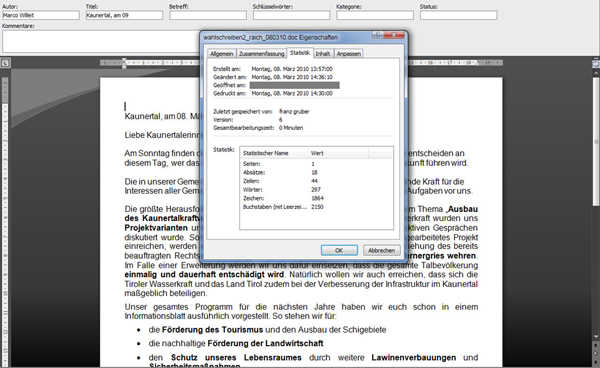Click the Schlüsselwörter input field

click(x=292, y=15)
